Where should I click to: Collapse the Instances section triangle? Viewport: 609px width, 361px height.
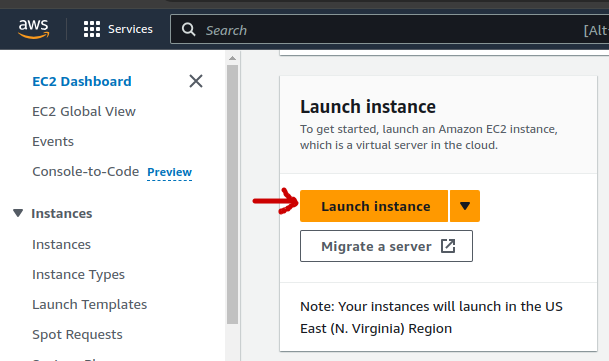pyautogui.click(x=18, y=213)
